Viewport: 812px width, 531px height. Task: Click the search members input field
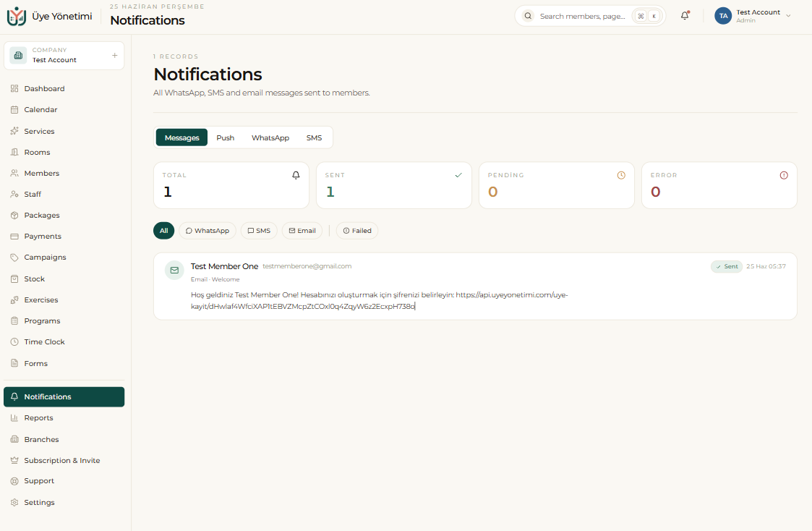click(583, 16)
